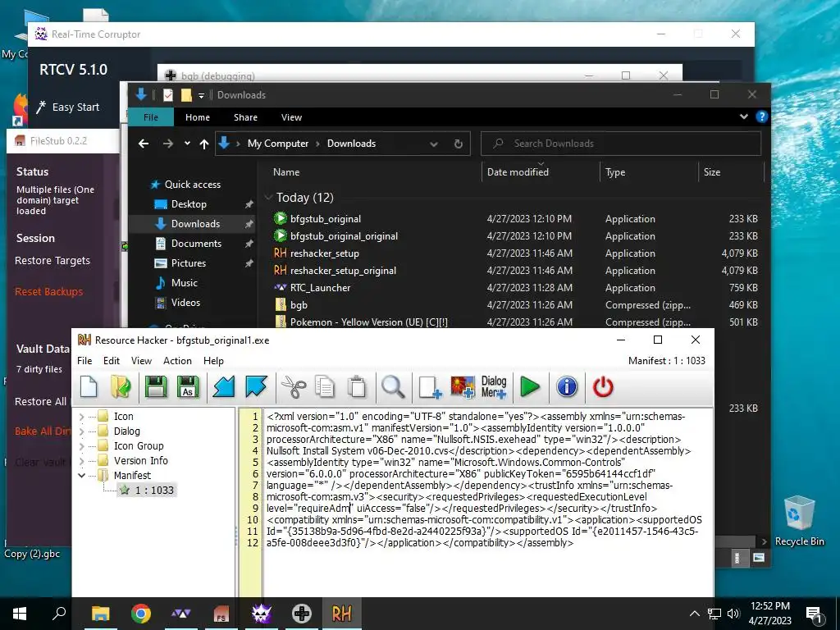Select the RTC_Launcher file

tap(321, 288)
